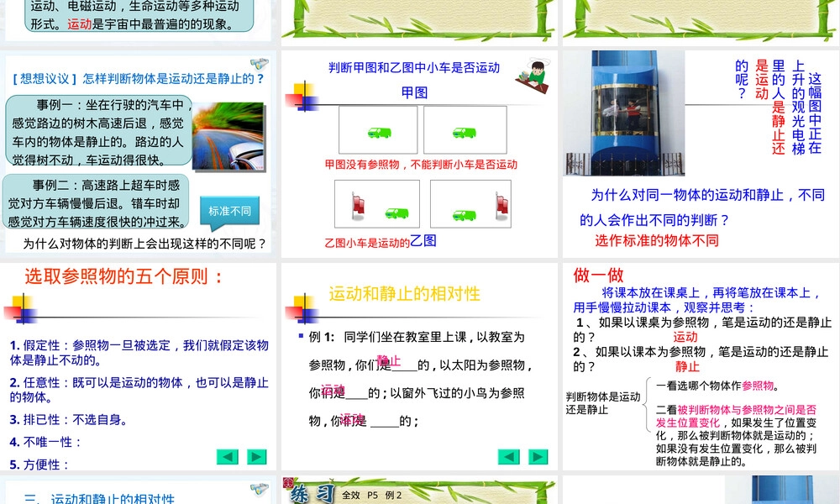Click the 甲图 label
Viewport: 840px width, 504px height.
click(x=415, y=92)
